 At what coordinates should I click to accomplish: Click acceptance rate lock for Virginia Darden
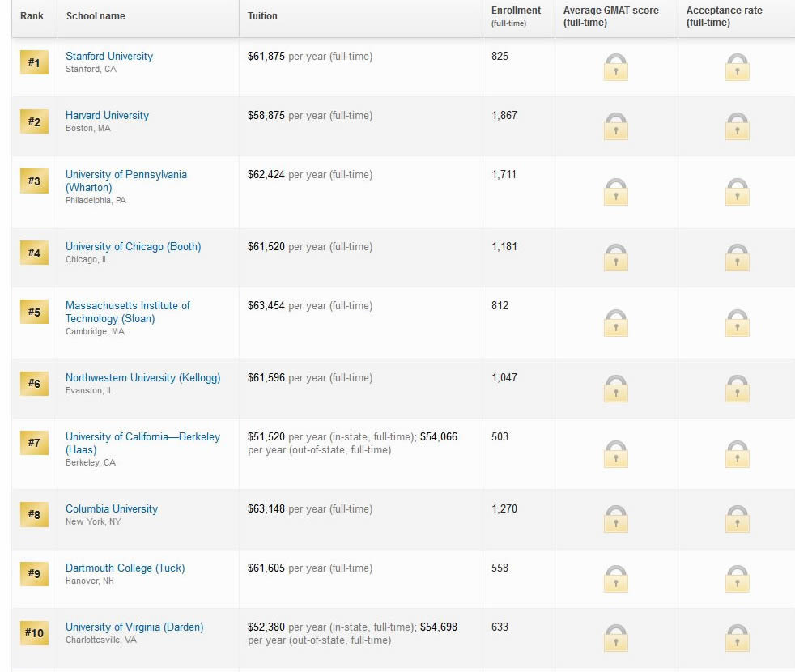(737, 638)
